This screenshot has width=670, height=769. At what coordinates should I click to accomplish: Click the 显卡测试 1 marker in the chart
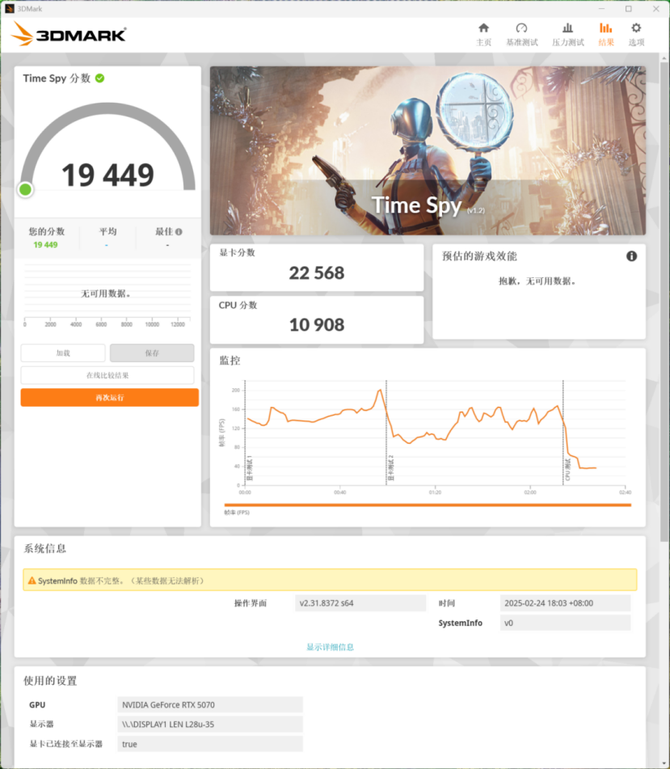tap(250, 467)
